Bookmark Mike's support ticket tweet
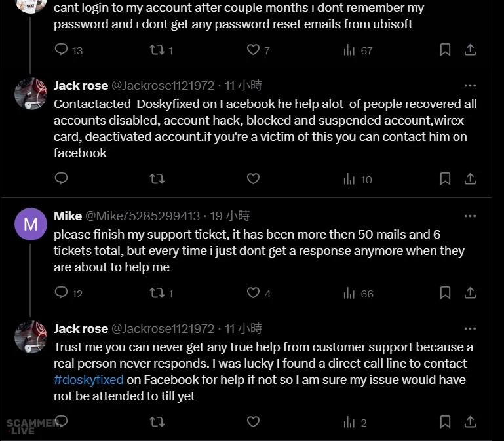The height and width of the screenshot is (441, 504). 445,293
